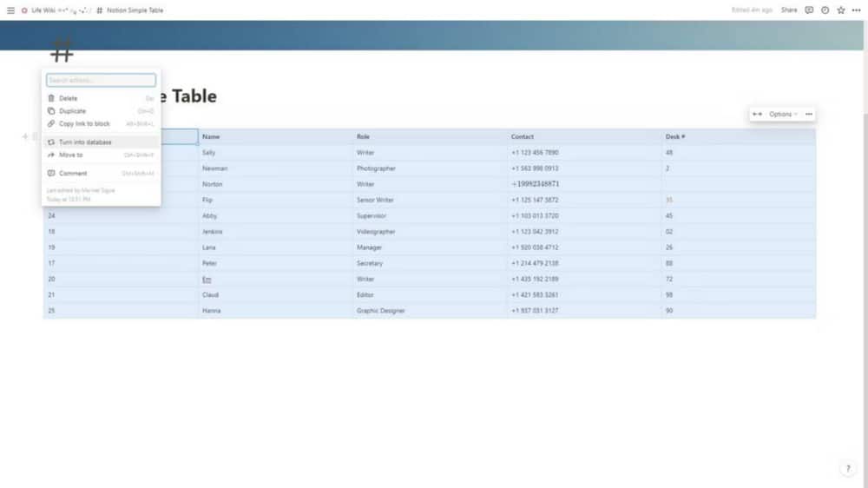
Task: Open table's three-dot more menu
Action: pyautogui.click(x=809, y=114)
